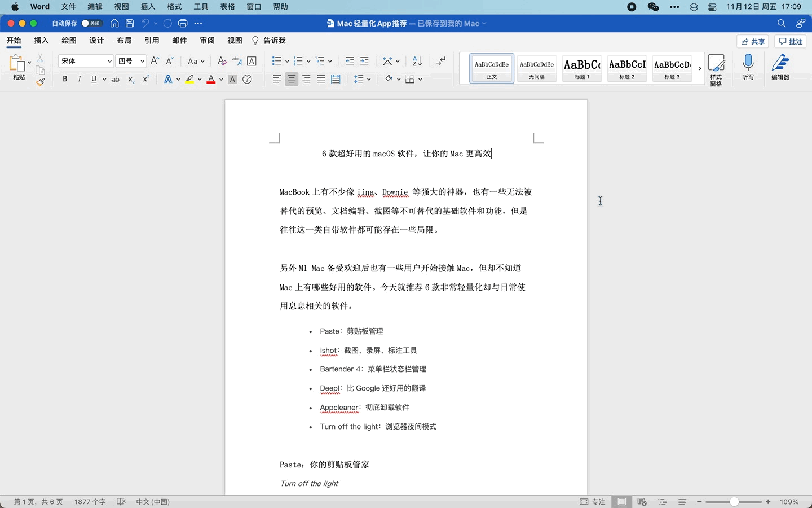This screenshot has width=812, height=508.
Task: Switch to the 插入 ribbon tab
Action: point(41,41)
